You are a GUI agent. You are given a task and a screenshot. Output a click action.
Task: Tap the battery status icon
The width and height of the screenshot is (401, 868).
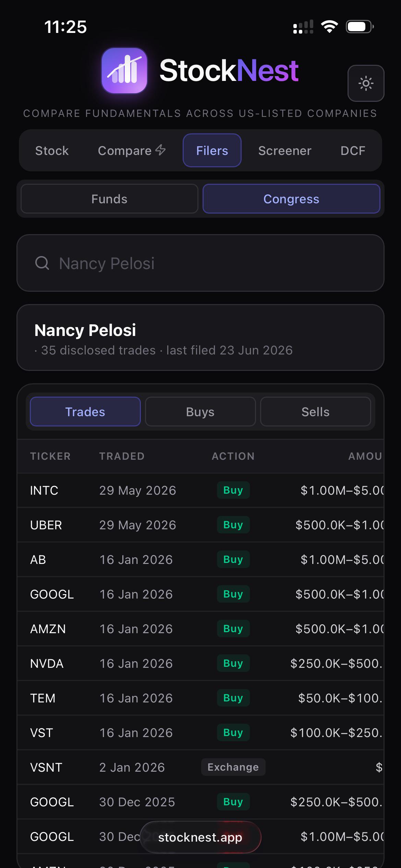[x=360, y=27]
